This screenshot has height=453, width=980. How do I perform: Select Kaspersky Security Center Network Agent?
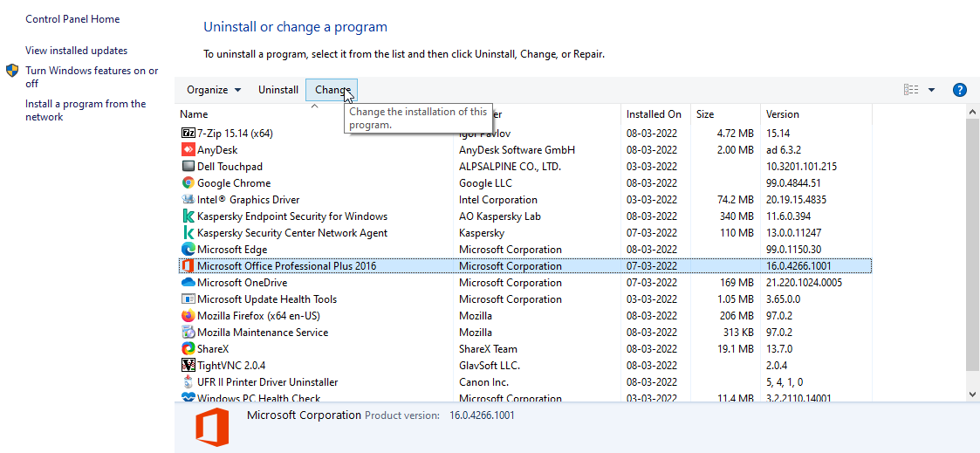[x=292, y=232]
